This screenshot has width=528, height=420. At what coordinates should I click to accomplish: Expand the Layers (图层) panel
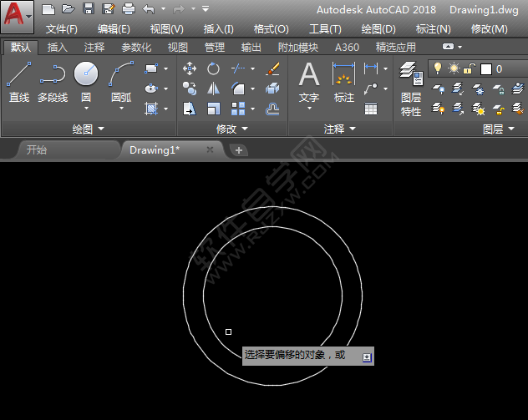pyautogui.click(x=499, y=129)
